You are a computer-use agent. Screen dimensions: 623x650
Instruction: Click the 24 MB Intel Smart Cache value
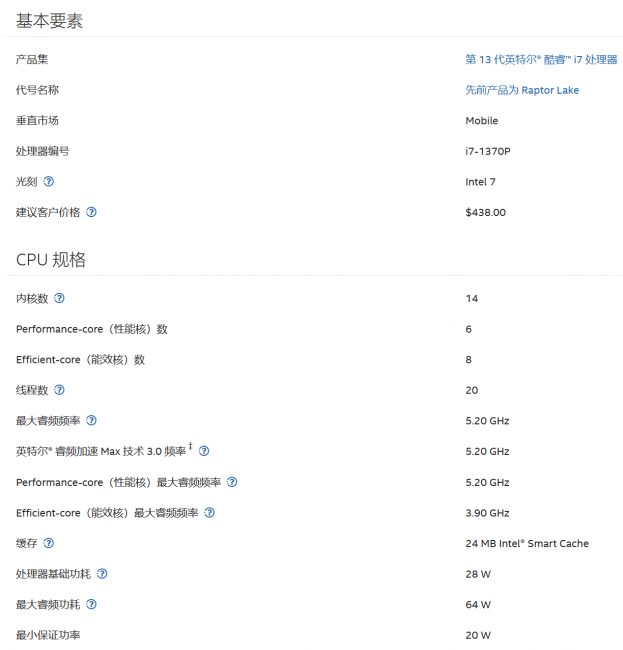tap(527, 543)
